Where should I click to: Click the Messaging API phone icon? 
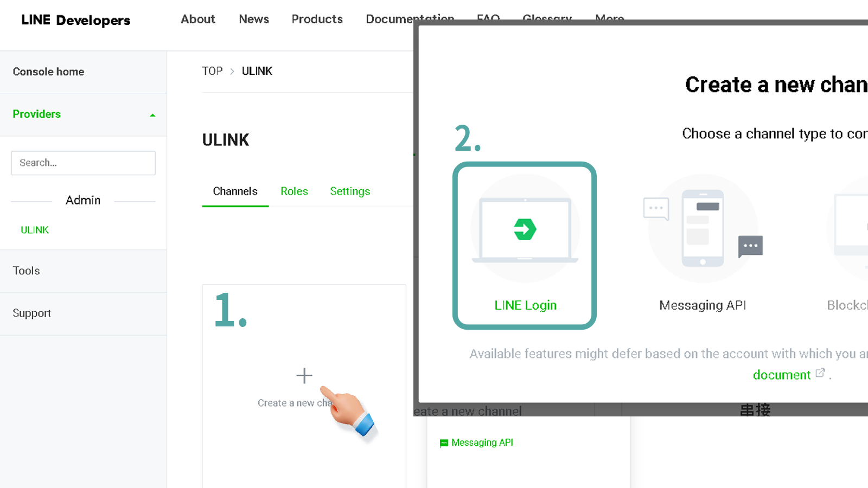click(703, 228)
